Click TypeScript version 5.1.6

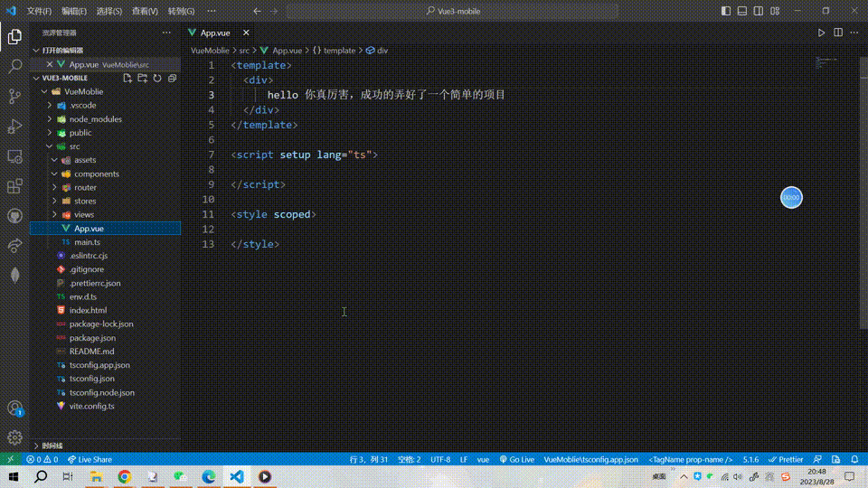(x=750, y=459)
